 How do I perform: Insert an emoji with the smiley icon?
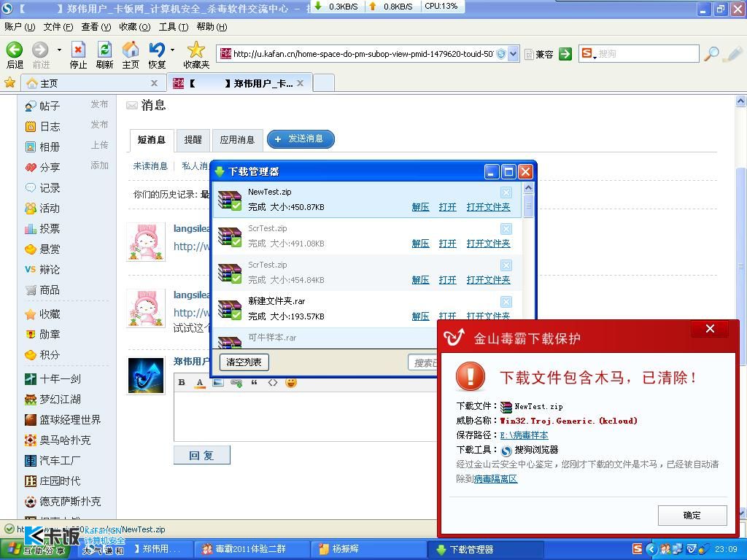tap(291, 382)
